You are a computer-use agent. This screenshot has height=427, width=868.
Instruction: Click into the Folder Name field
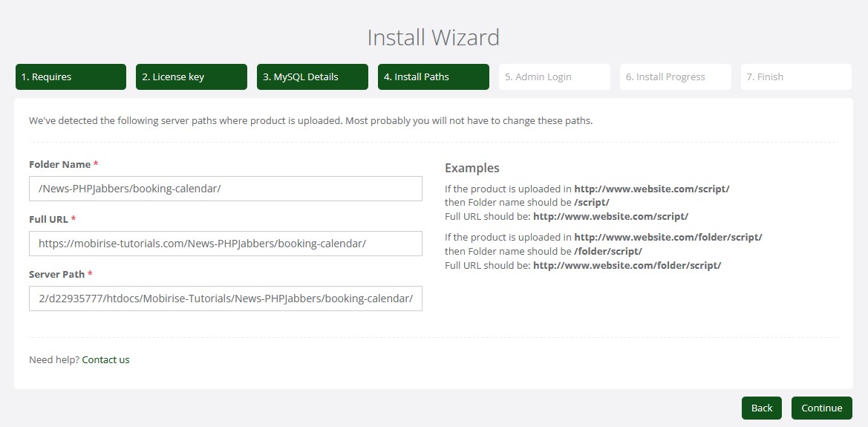click(x=225, y=189)
